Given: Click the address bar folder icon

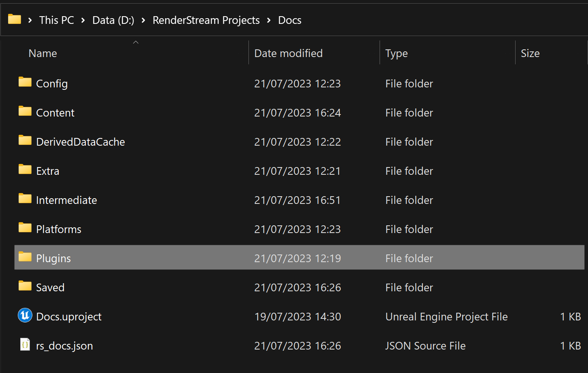Looking at the screenshot, I should (x=15, y=19).
